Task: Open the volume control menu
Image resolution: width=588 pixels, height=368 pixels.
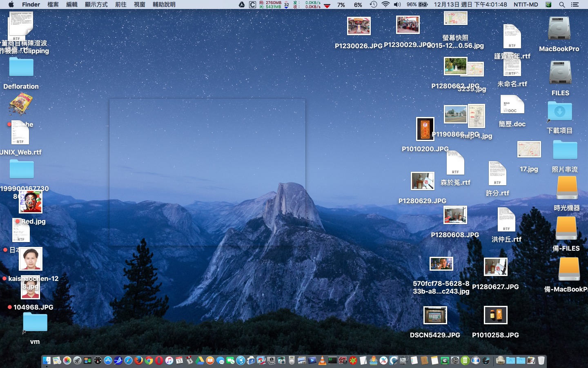Action: 397,4
